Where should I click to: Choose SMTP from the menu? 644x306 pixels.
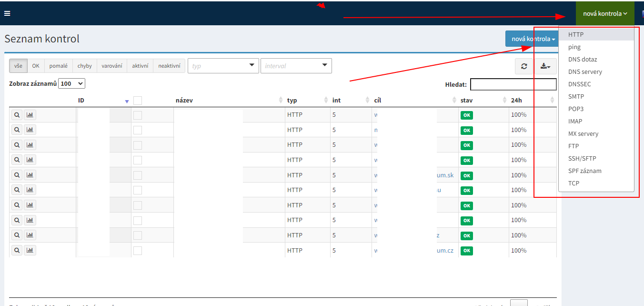(x=596, y=97)
